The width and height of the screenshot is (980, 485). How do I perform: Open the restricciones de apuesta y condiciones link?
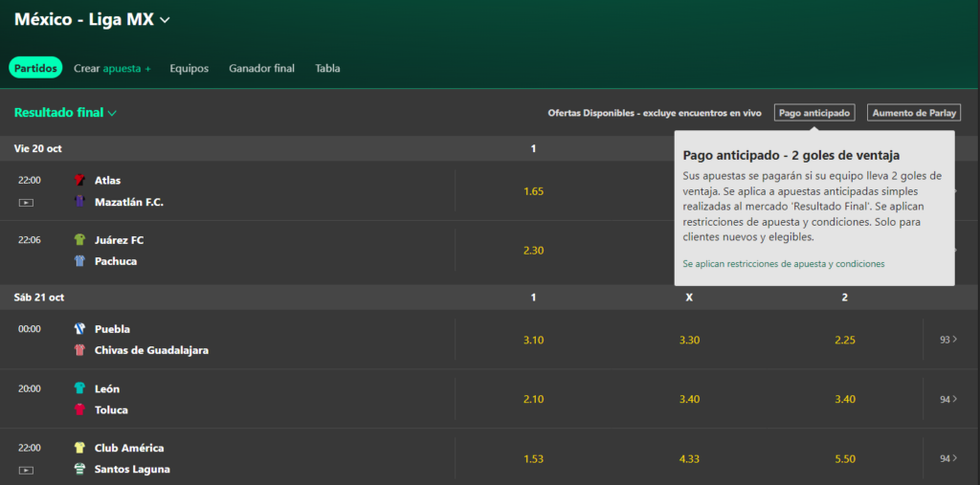784,264
